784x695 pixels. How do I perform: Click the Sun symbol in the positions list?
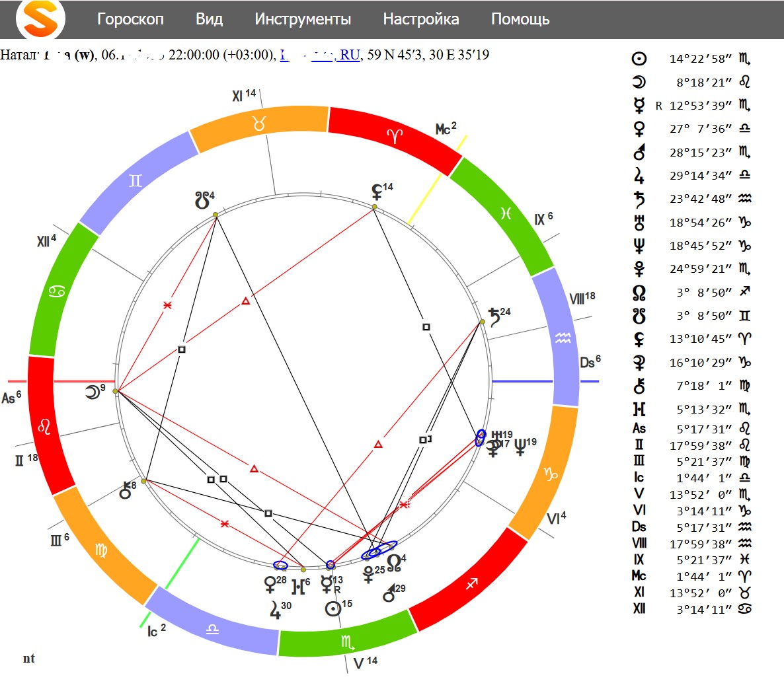tap(639, 59)
